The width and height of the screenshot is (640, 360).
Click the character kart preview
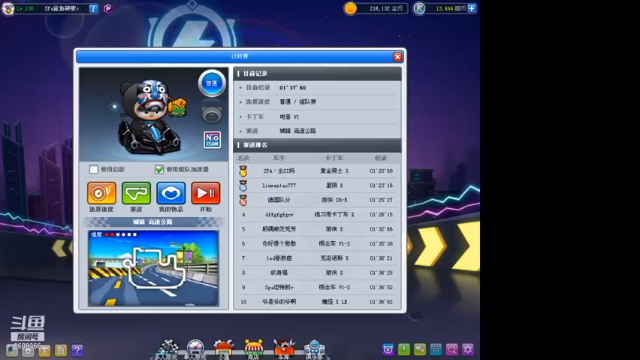point(151,118)
